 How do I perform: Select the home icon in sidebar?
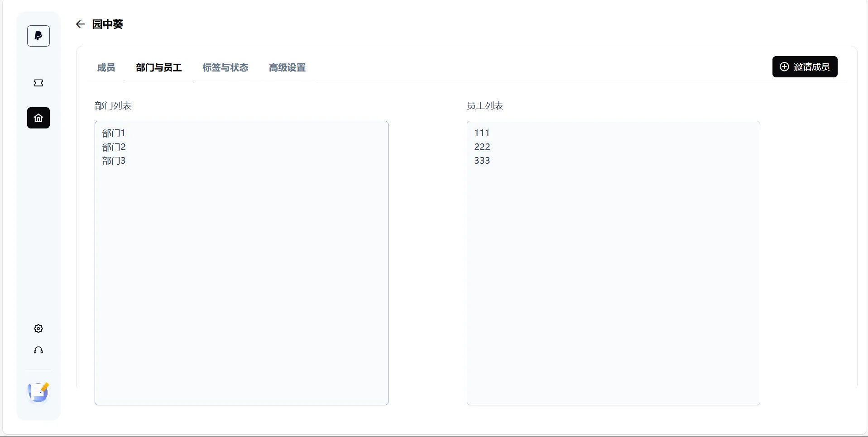tap(38, 118)
